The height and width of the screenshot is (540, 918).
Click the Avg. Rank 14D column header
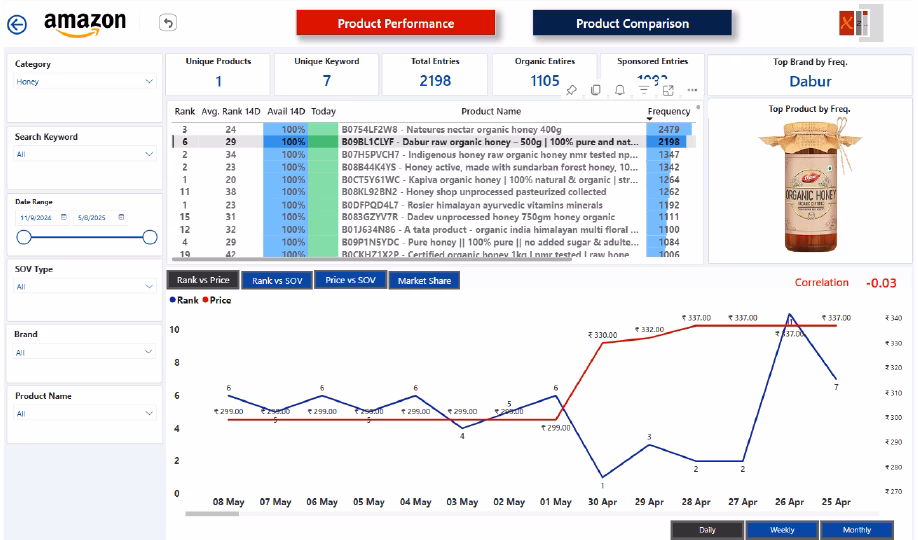[231, 111]
